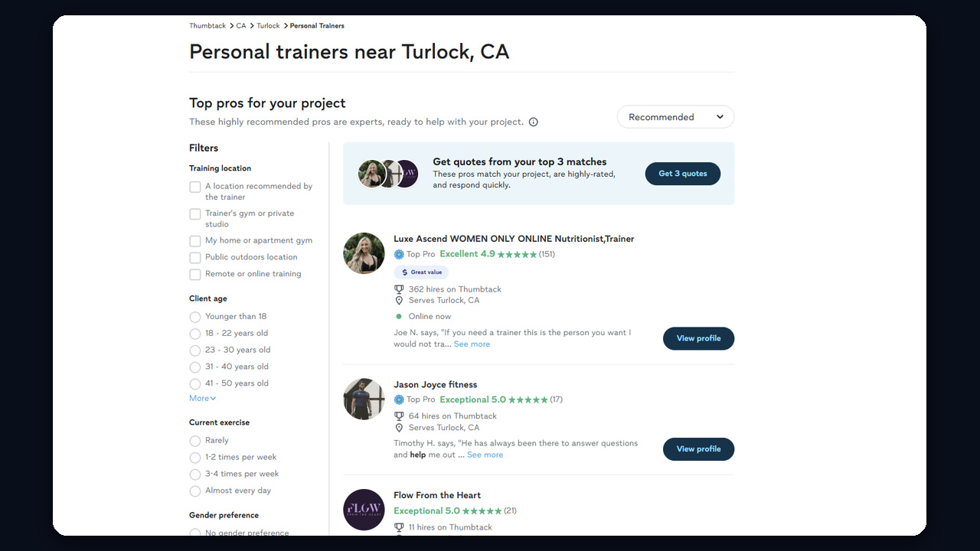Image resolution: width=980 pixels, height=551 pixels.
Task: Open the Recommended sort dropdown
Action: click(675, 117)
